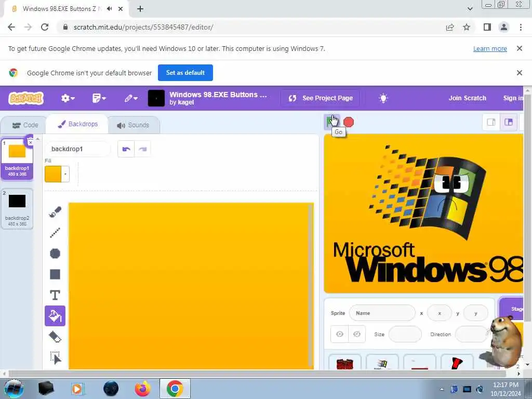Click the browser back arrow
Viewport: 532px width, 399px height.
(11, 27)
